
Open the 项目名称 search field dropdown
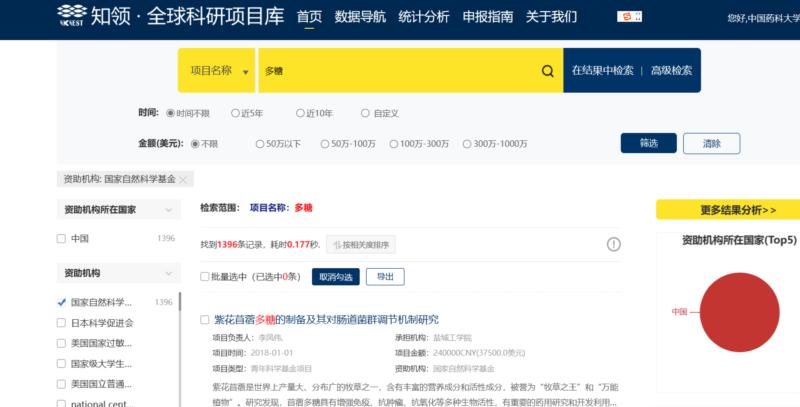coord(217,70)
